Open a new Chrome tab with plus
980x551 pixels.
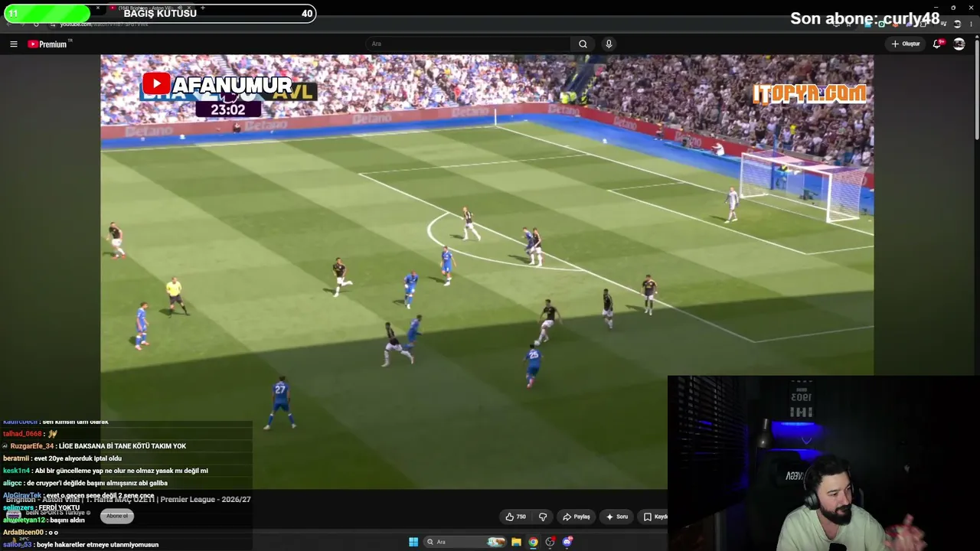coord(202,8)
